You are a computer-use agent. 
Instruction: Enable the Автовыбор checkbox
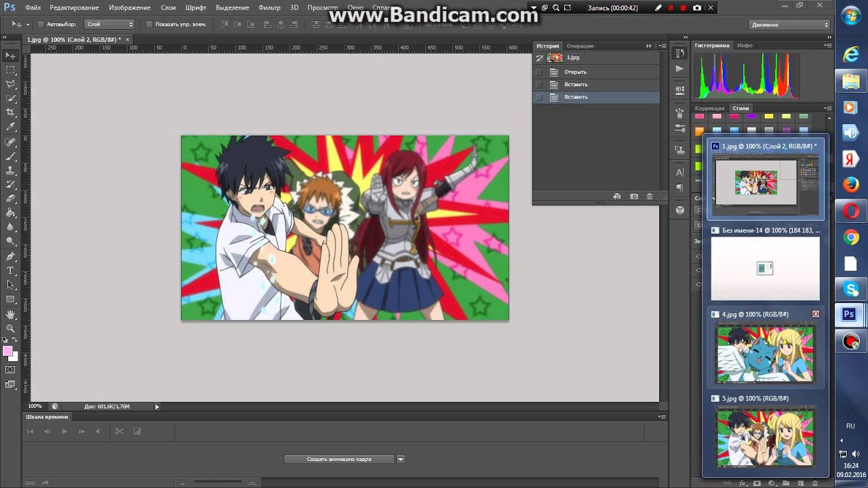tap(41, 24)
